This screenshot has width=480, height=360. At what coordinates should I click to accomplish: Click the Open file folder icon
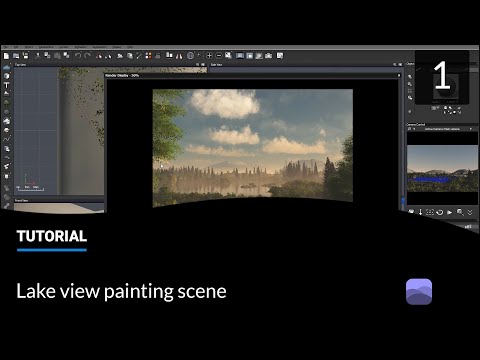pos(16,56)
